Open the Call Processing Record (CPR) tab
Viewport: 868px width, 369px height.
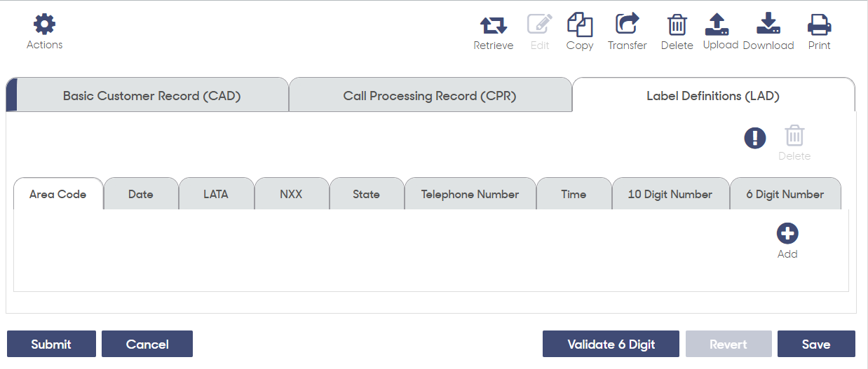(x=430, y=96)
